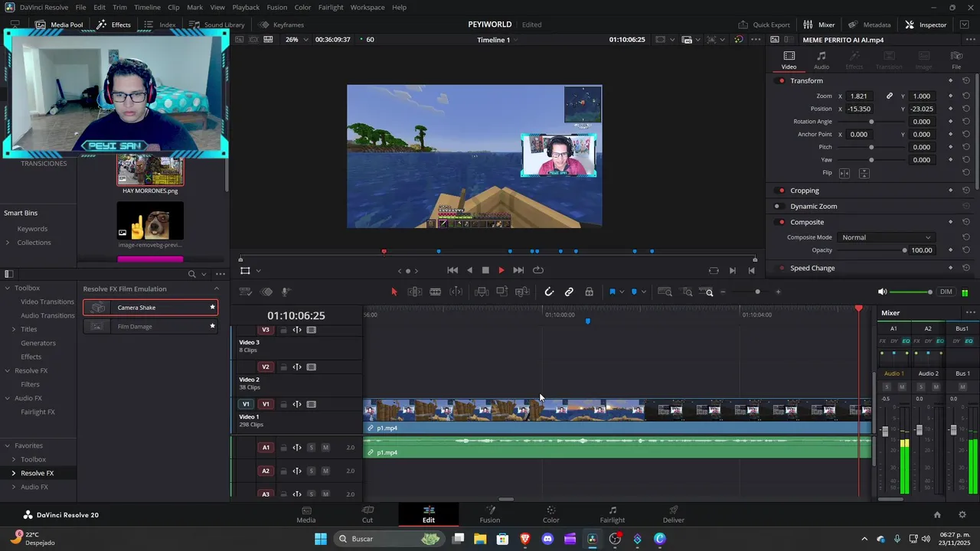Open the marker color dropdown arrow

tap(643, 292)
